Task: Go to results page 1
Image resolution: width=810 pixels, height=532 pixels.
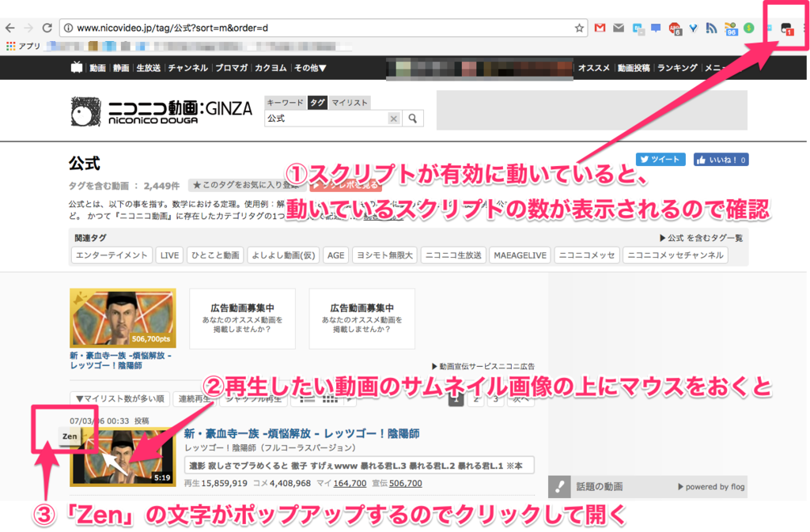Action: pyautogui.click(x=456, y=399)
